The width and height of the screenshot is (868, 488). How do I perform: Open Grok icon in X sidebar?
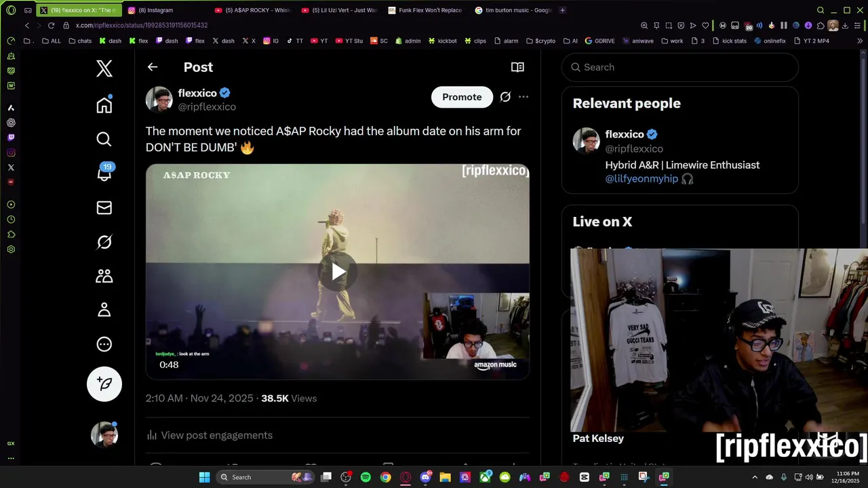pyautogui.click(x=104, y=242)
